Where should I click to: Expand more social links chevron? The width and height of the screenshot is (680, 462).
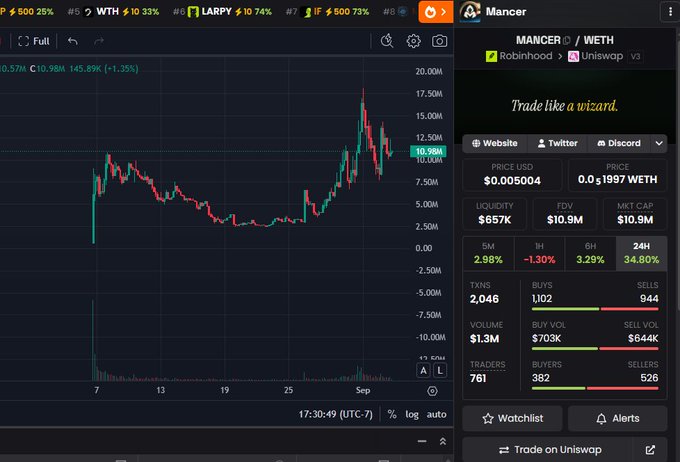[x=659, y=143]
